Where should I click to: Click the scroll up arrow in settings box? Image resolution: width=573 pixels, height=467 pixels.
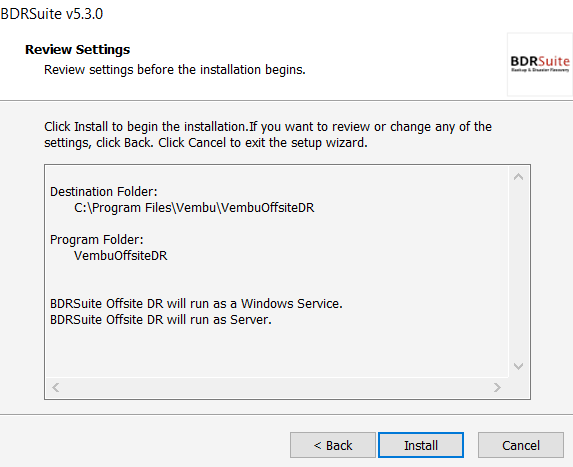pos(518,177)
